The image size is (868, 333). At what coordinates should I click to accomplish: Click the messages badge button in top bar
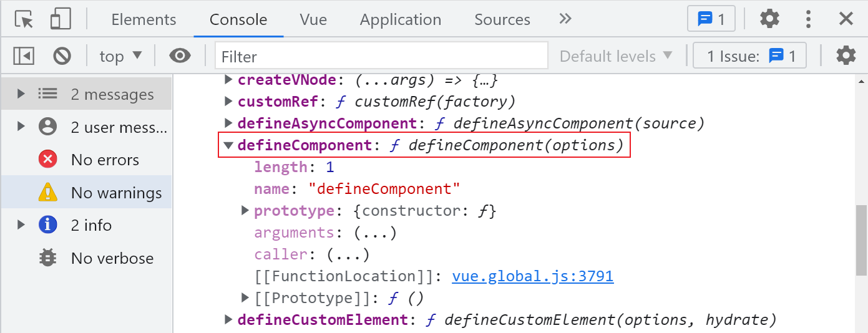click(711, 19)
